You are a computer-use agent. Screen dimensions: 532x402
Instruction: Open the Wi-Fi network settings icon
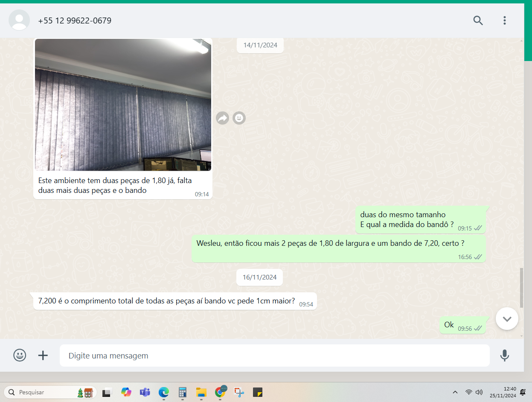[468, 392]
